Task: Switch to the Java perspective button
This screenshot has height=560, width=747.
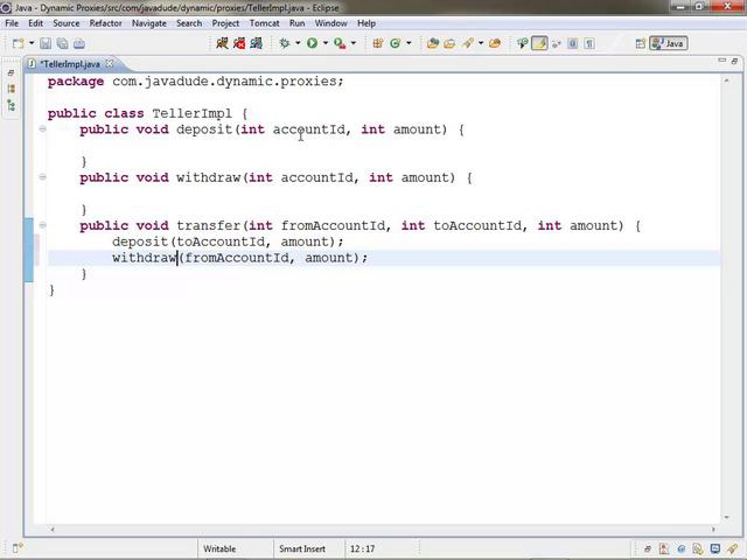Action: 668,44
